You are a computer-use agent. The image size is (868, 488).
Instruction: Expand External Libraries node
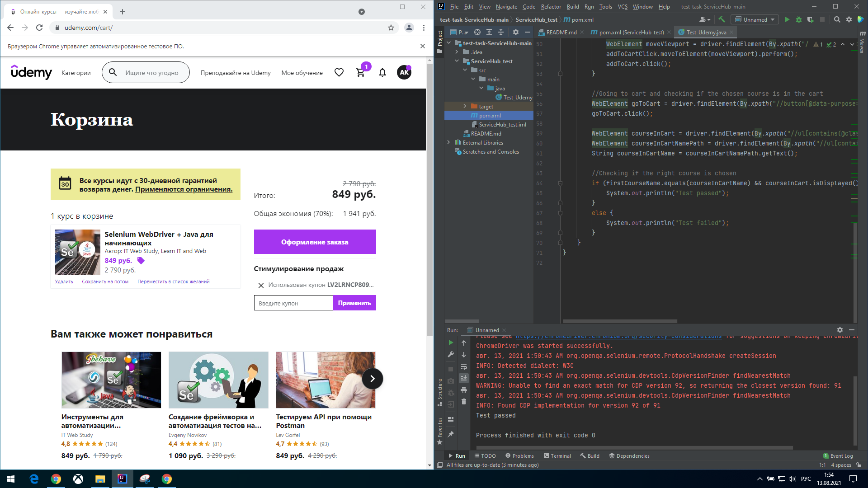449,142
